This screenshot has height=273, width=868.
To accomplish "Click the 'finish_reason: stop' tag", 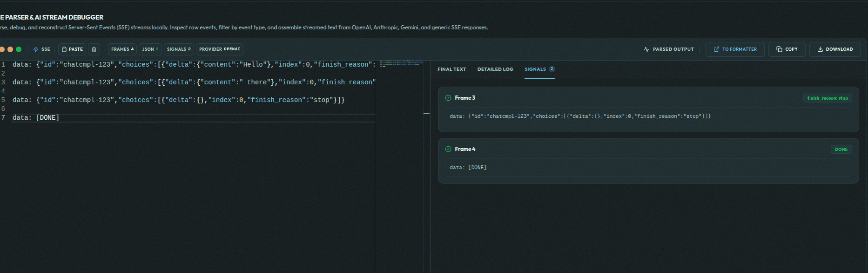I will click(x=828, y=98).
